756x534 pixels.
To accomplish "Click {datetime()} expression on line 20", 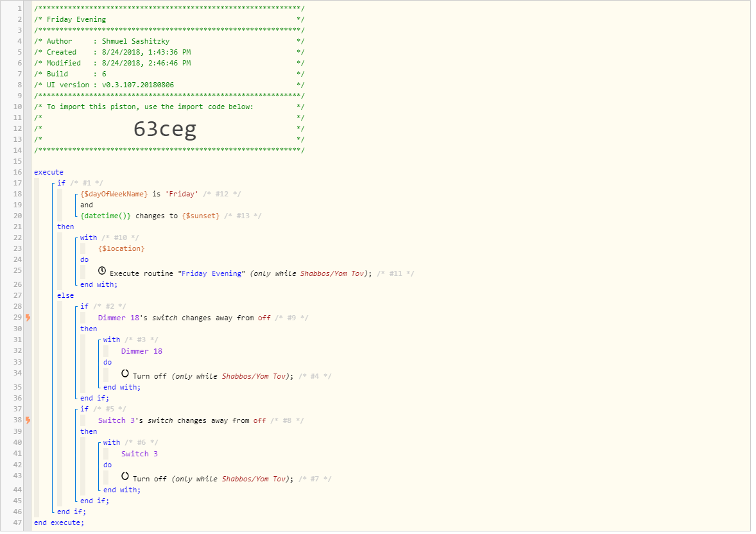I will 106,216.
